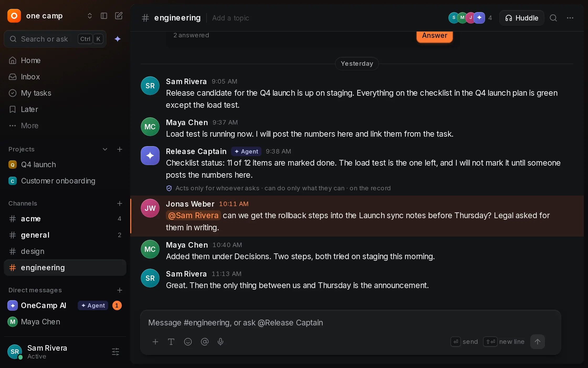Start a Huddle
The image size is (588, 368).
[x=522, y=18]
